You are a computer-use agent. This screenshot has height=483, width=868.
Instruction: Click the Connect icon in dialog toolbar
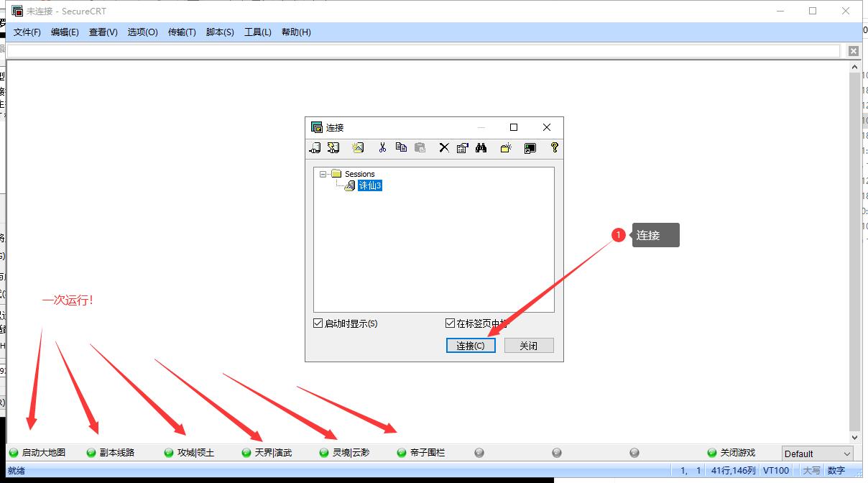click(x=315, y=148)
